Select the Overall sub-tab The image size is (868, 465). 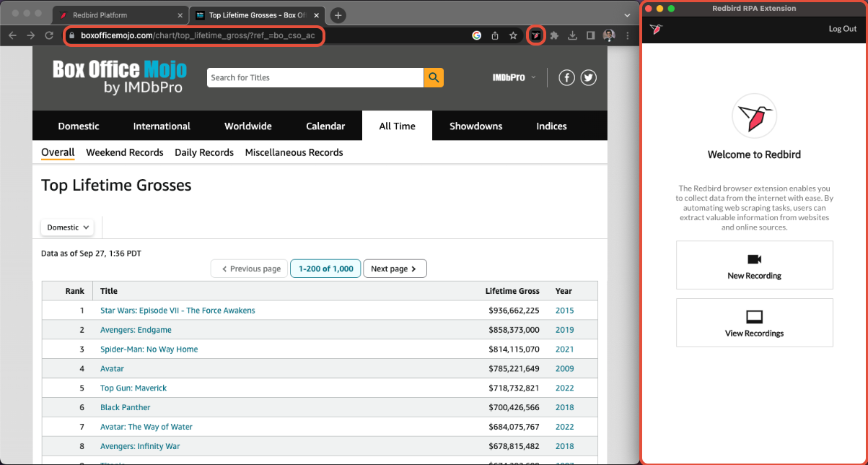58,152
